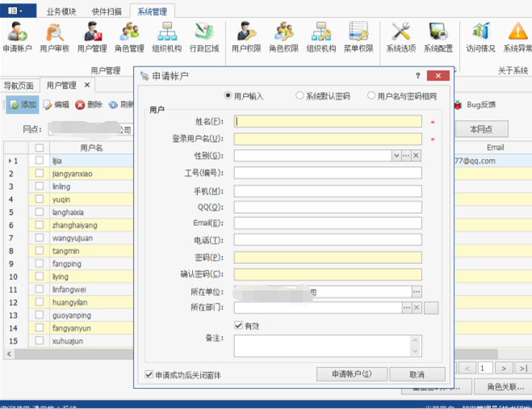Click the 添加 toolbar button

pyautogui.click(x=23, y=104)
